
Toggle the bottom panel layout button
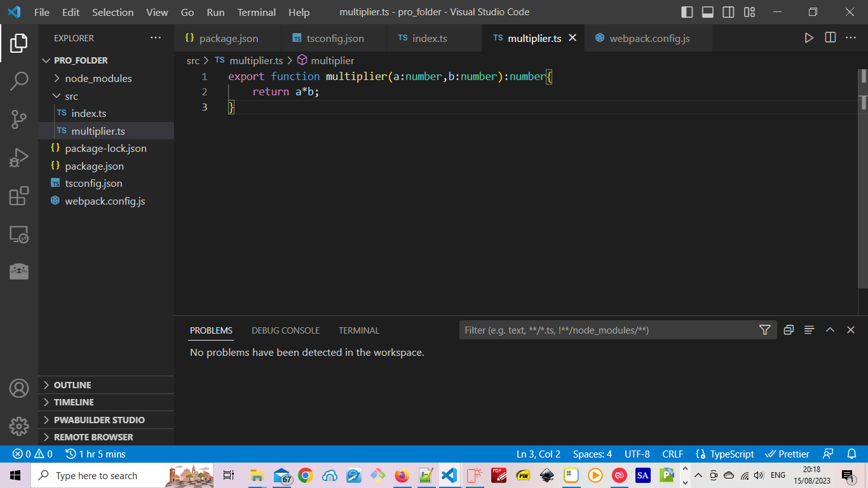[708, 12]
